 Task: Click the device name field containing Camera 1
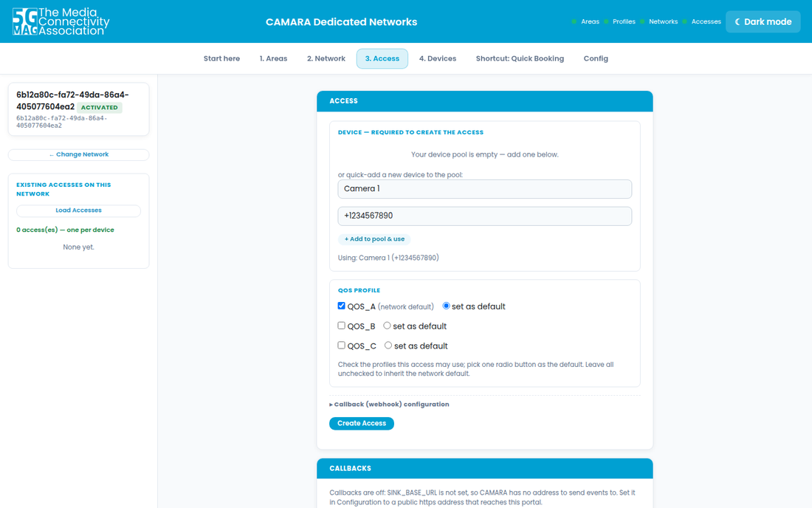pos(485,189)
